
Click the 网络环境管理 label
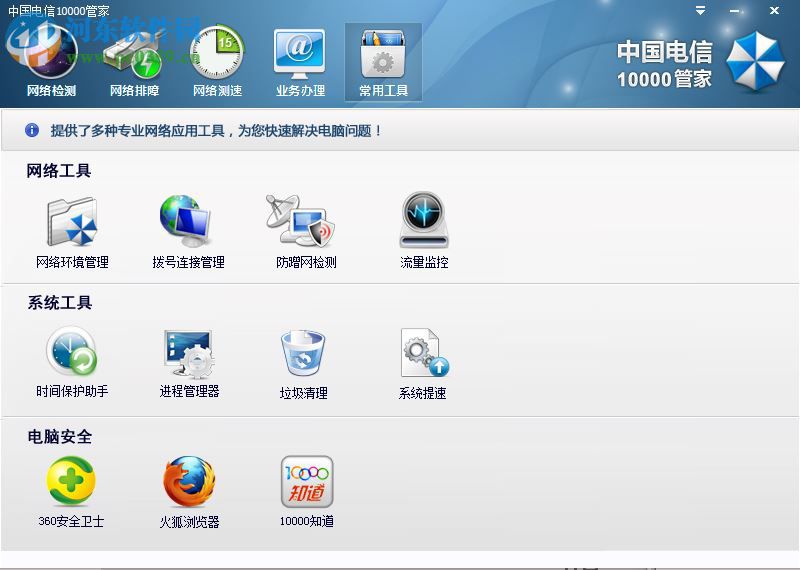click(x=72, y=262)
